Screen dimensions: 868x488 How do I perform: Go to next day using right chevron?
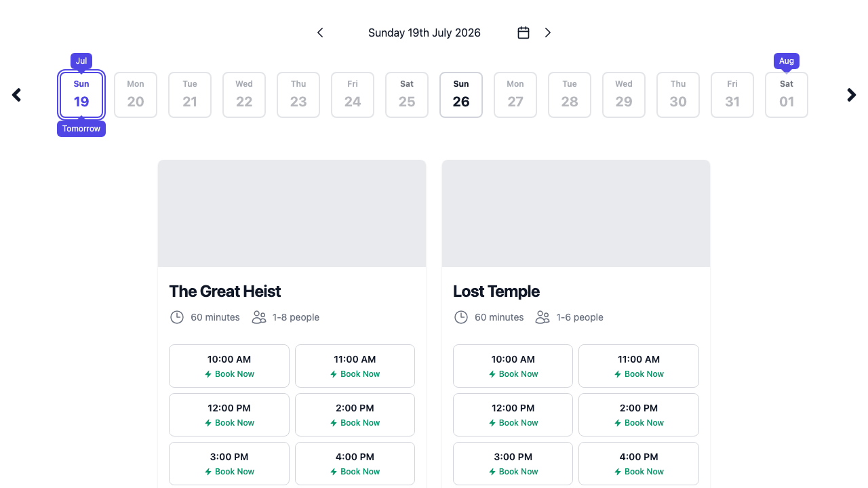548,33
